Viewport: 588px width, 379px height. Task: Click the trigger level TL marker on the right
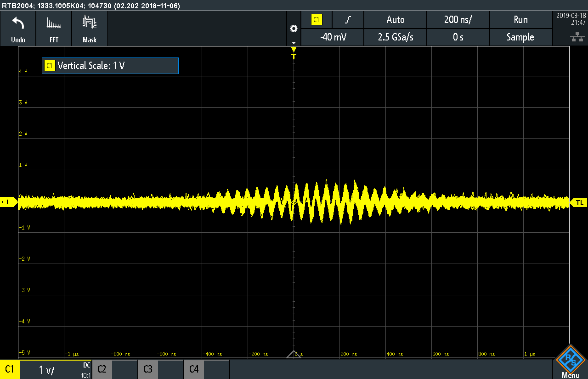[x=579, y=202]
